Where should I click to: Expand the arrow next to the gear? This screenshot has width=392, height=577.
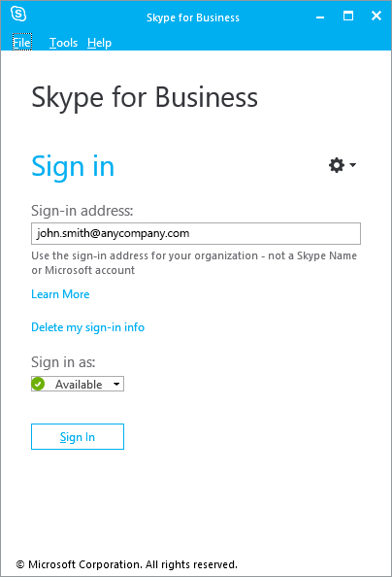coord(352,165)
